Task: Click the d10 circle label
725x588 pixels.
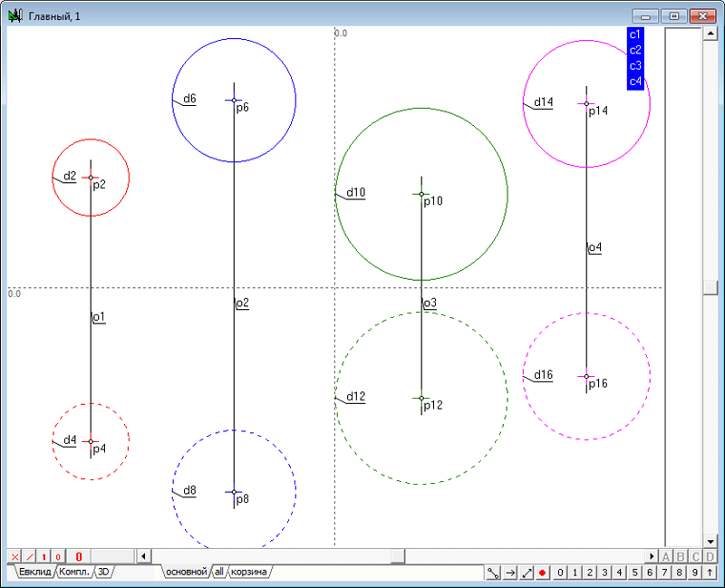Action: 356,192
